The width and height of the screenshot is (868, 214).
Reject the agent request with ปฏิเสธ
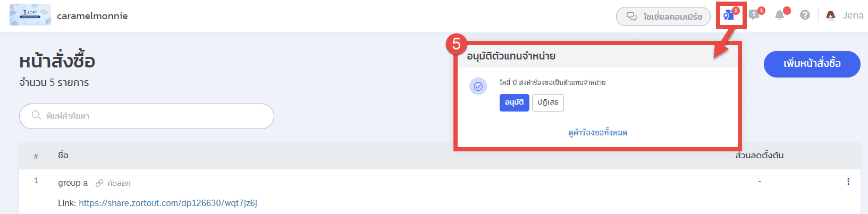(x=547, y=102)
